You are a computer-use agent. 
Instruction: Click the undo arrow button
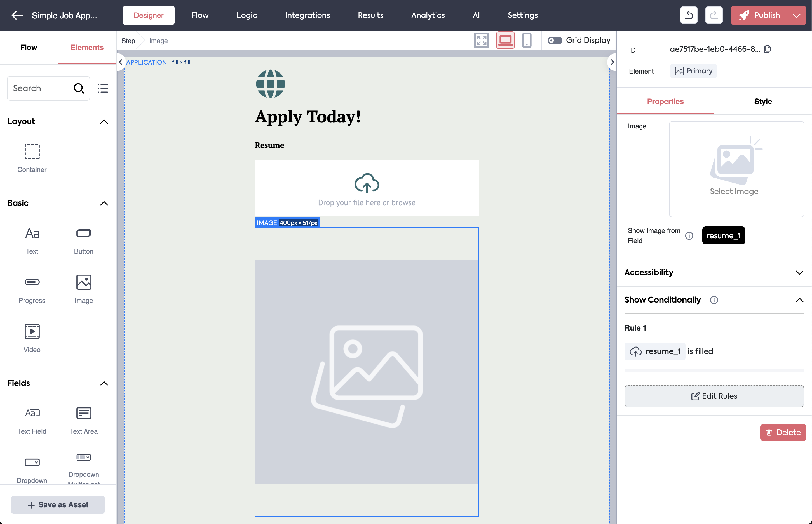(688, 15)
